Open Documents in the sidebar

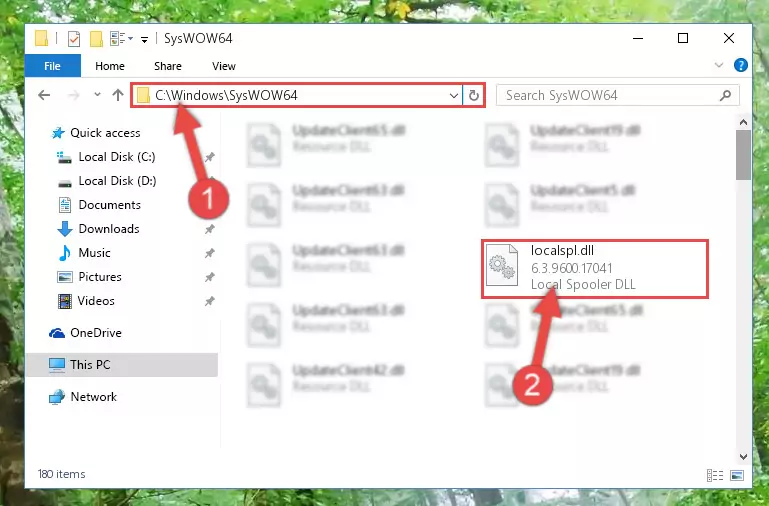pos(100,205)
